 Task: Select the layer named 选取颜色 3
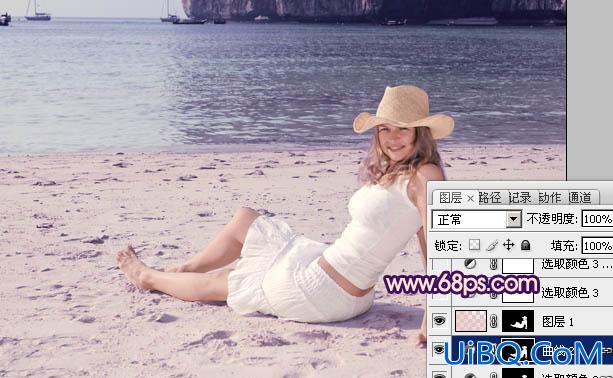570,293
